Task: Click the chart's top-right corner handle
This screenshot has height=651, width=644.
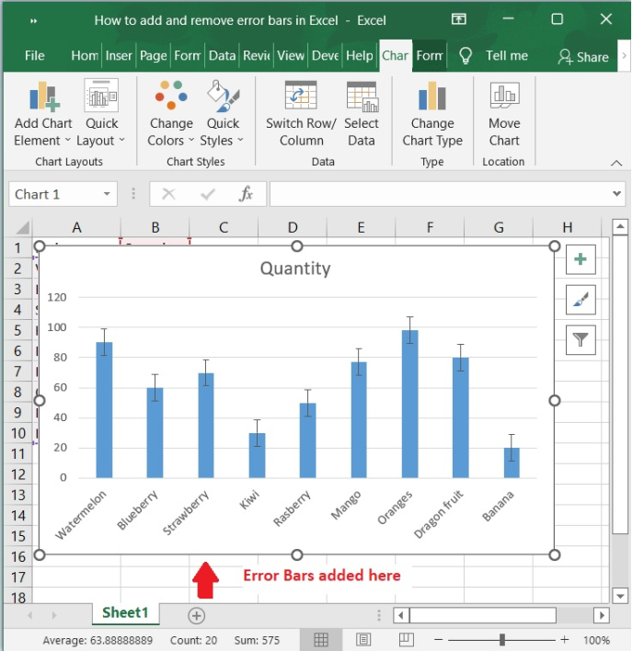Action: [554, 246]
